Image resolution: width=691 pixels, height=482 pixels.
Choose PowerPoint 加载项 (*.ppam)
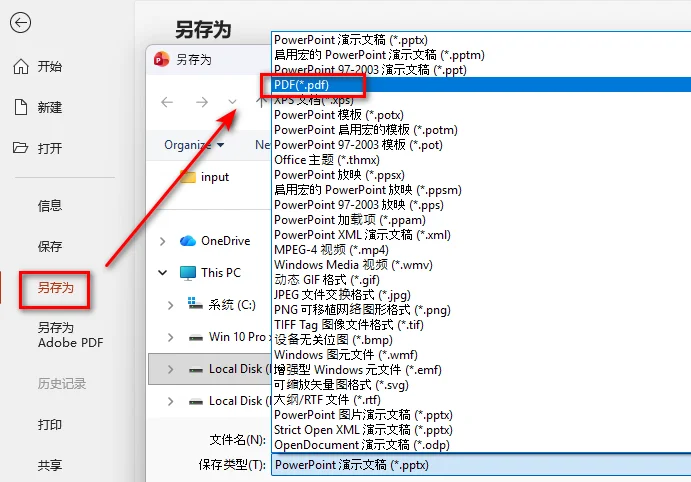click(x=481, y=220)
